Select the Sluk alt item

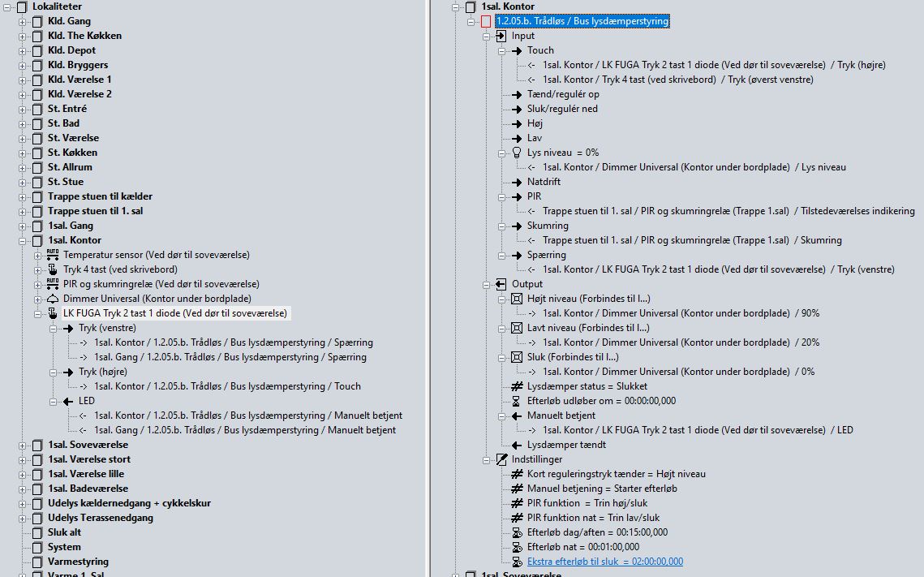tap(64, 532)
